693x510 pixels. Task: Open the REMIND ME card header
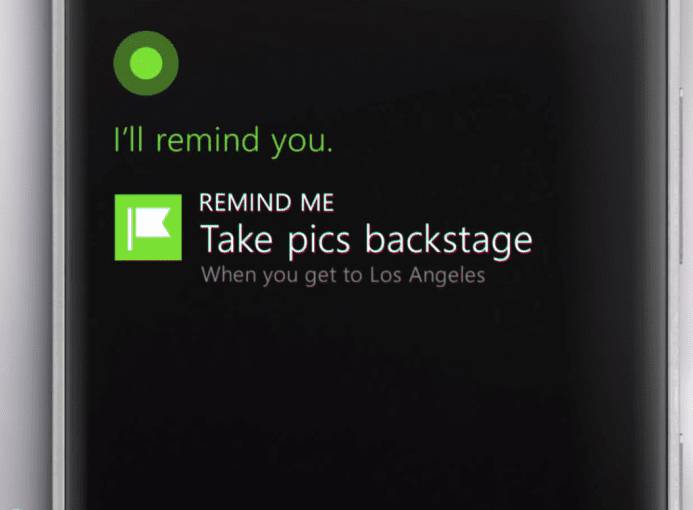(267, 203)
